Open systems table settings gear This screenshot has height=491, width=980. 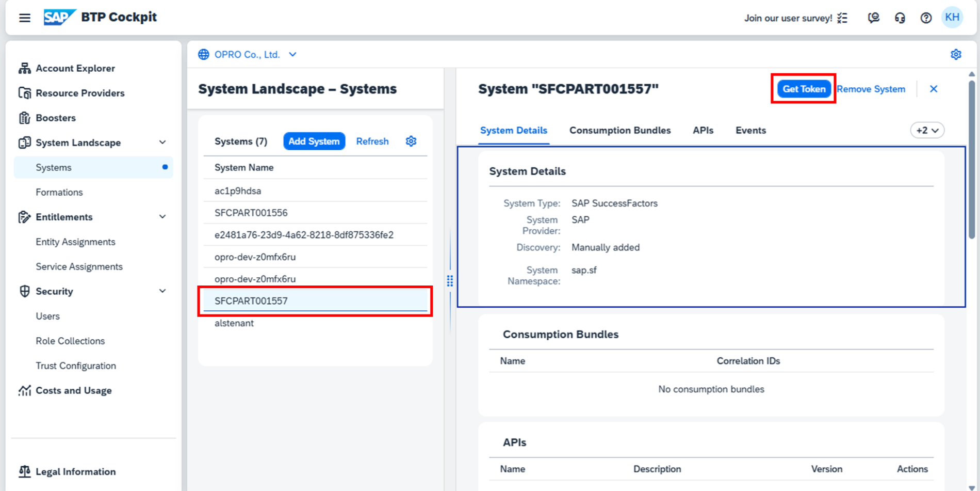[x=411, y=141]
